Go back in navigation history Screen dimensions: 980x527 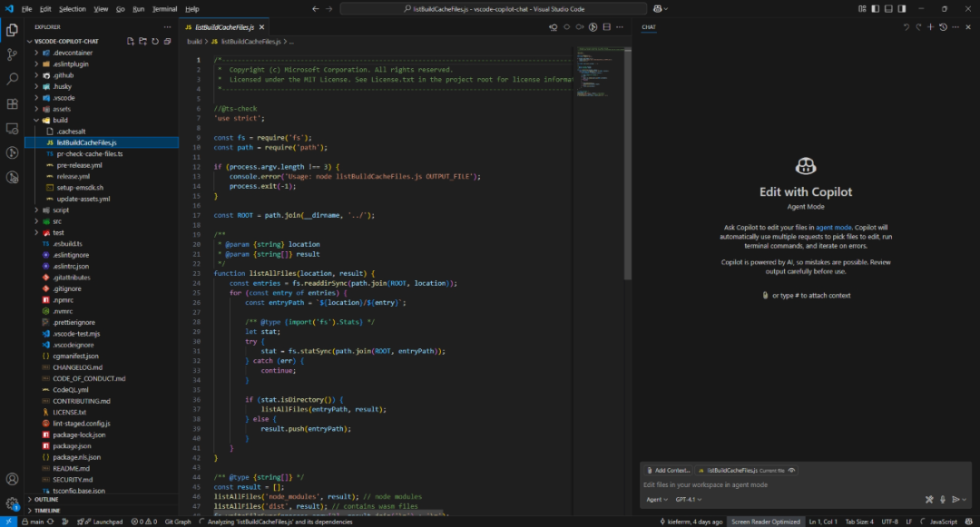[x=316, y=9]
